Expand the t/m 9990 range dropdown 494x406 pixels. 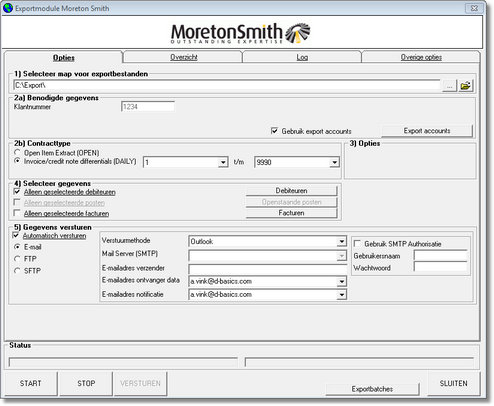[334, 162]
